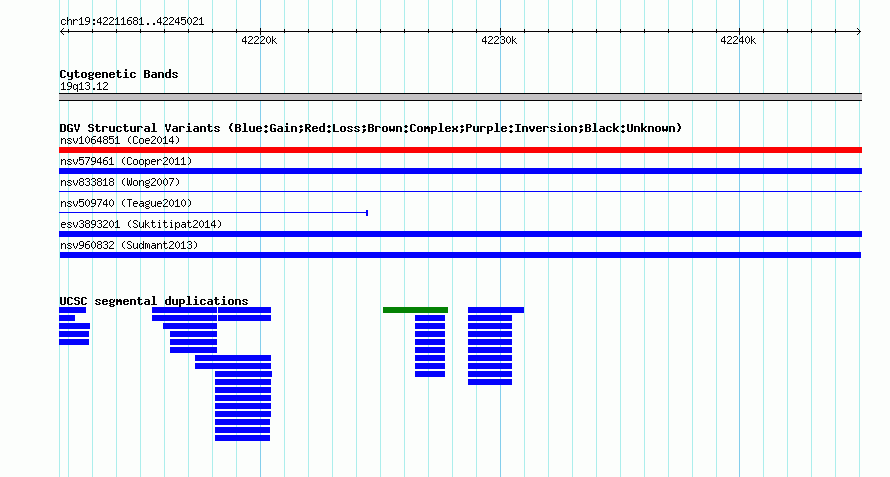Click the right arrow of the ruler
The image size is (890, 477).
pos(859,32)
